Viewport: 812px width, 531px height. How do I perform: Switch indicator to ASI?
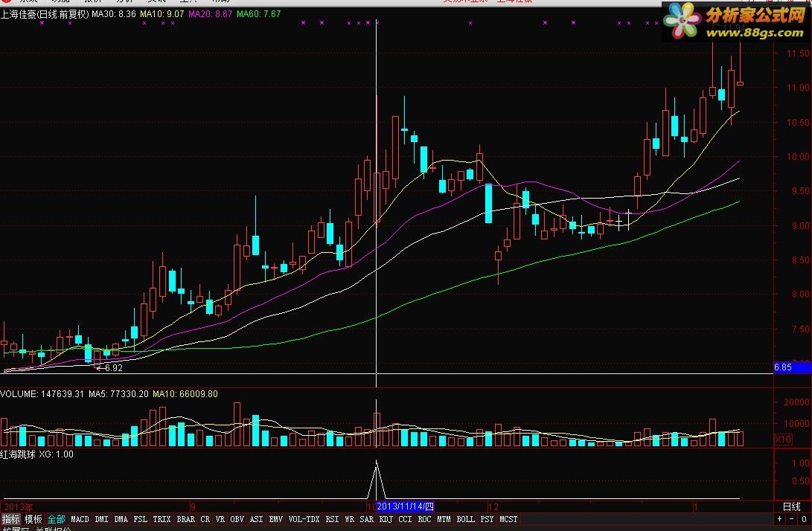tap(256, 519)
